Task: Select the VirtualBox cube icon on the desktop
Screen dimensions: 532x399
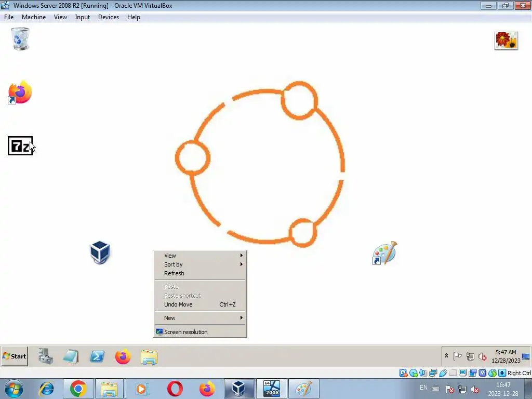Action: pyautogui.click(x=100, y=252)
